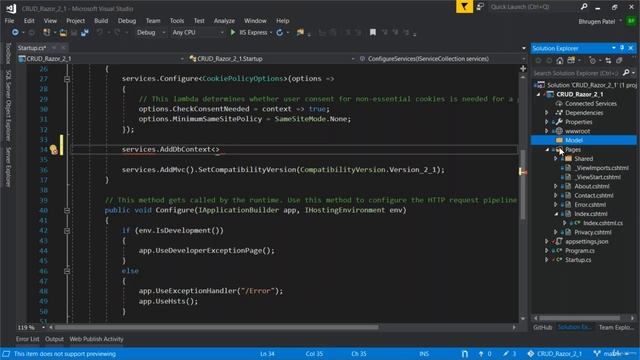Open the Build menu
640x360 pixels.
(x=101, y=20)
